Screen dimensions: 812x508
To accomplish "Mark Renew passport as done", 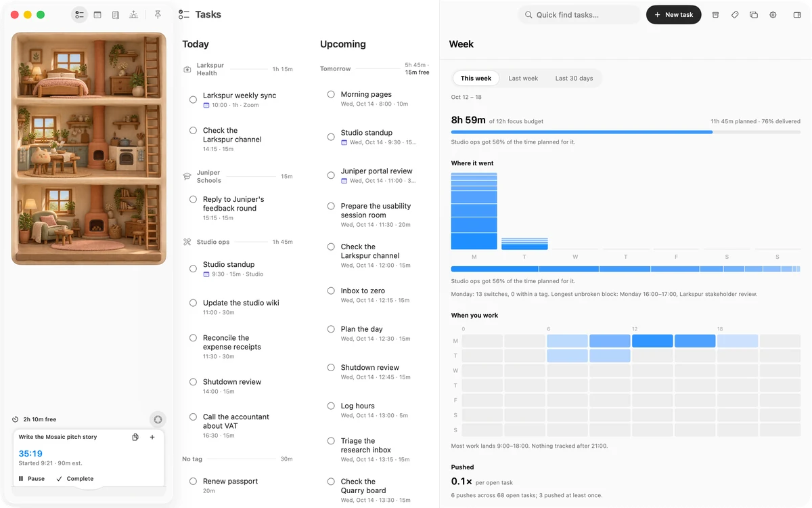I will (193, 482).
